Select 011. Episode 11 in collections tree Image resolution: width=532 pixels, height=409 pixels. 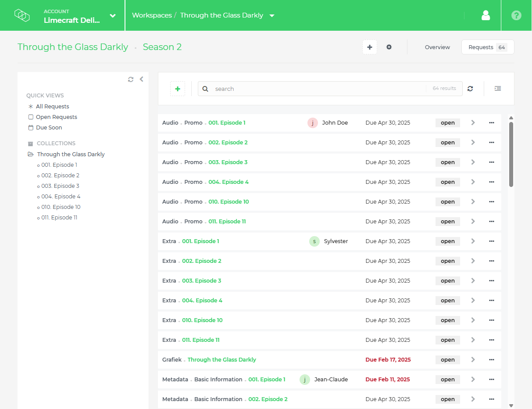59,218
